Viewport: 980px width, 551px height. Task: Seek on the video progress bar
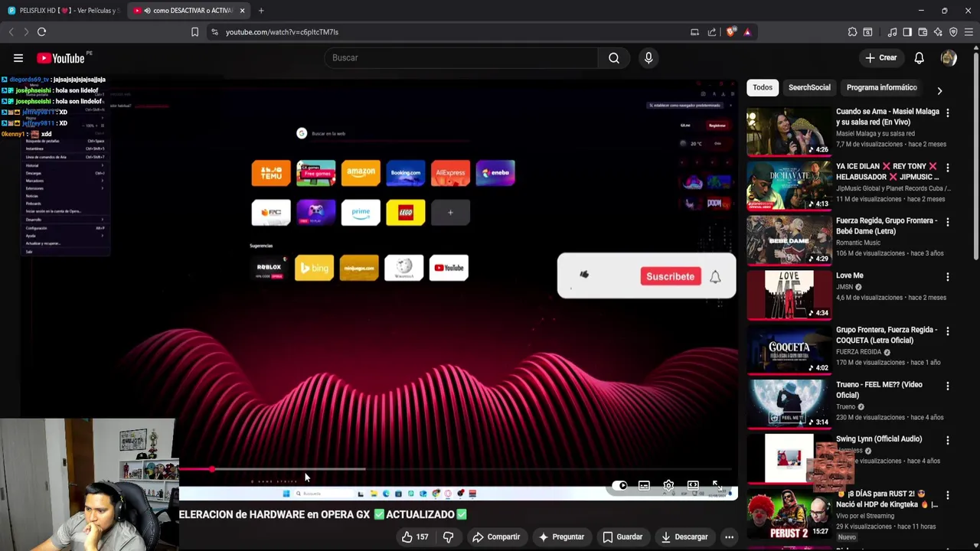[x=456, y=469]
